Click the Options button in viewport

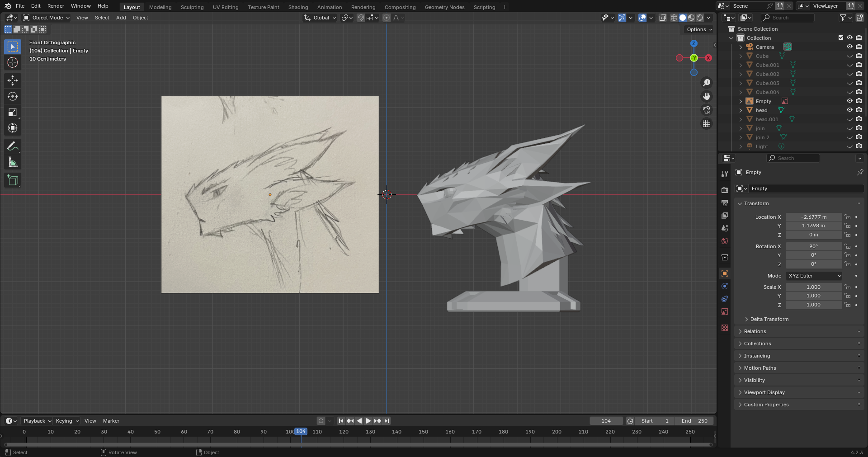tap(699, 29)
